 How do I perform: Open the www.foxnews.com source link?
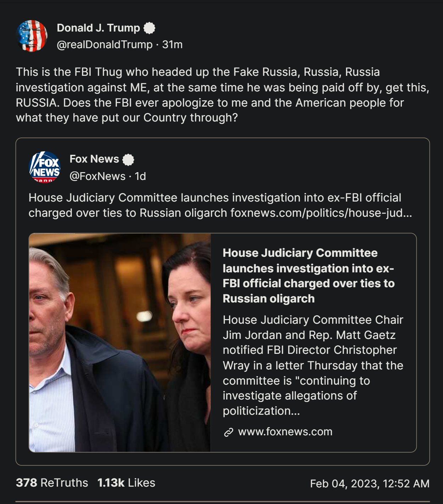point(285,432)
